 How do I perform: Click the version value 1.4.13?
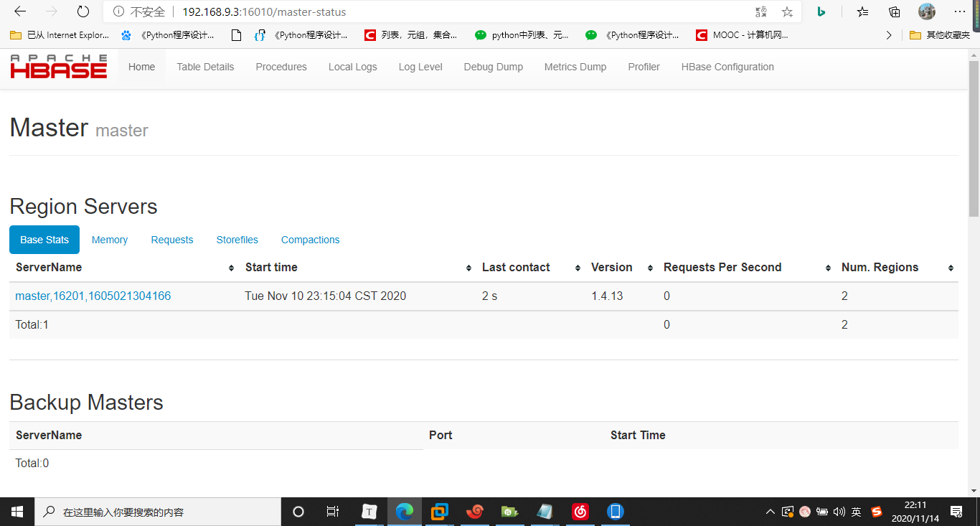pyautogui.click(x=607, y=296)
